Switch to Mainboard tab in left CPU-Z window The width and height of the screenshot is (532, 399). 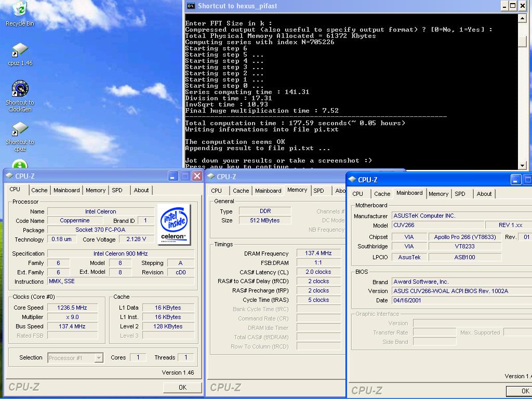[x=66, y=190]
